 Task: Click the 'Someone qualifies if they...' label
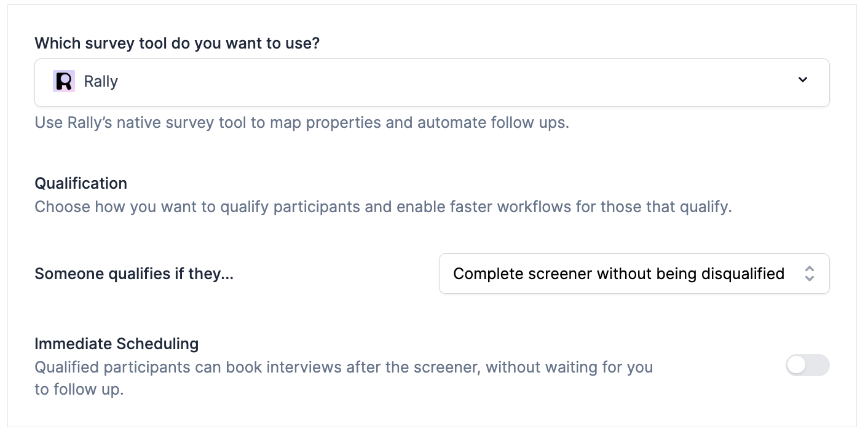pyautogui.click(x=134, y=274)
